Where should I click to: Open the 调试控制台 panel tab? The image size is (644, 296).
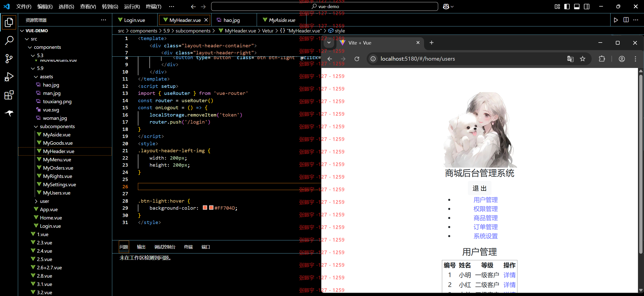[165, 247]
